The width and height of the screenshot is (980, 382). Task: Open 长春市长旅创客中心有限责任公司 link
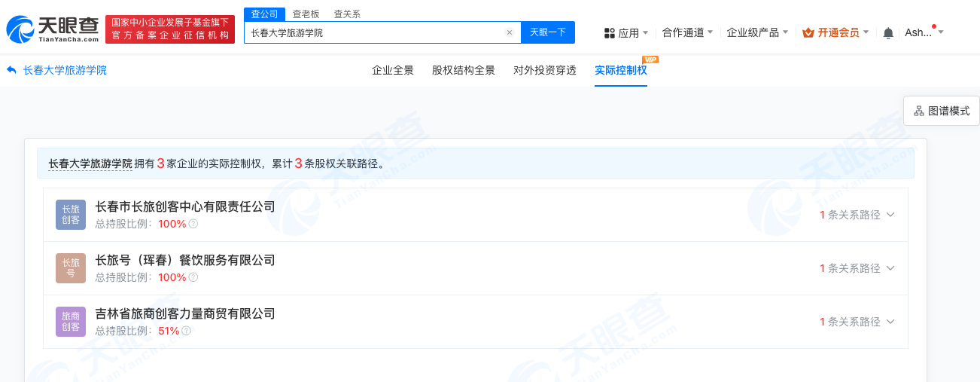click(x=185, y=206)
